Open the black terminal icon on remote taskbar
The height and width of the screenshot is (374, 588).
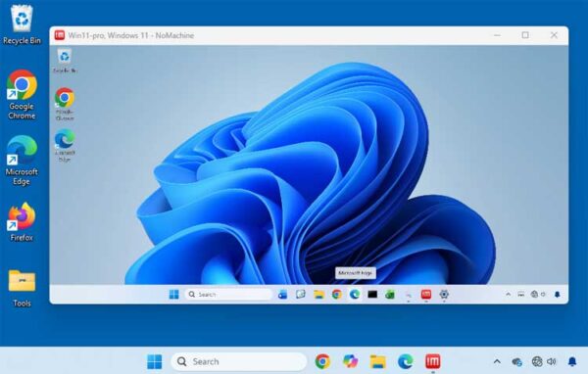tap(372, 295)
